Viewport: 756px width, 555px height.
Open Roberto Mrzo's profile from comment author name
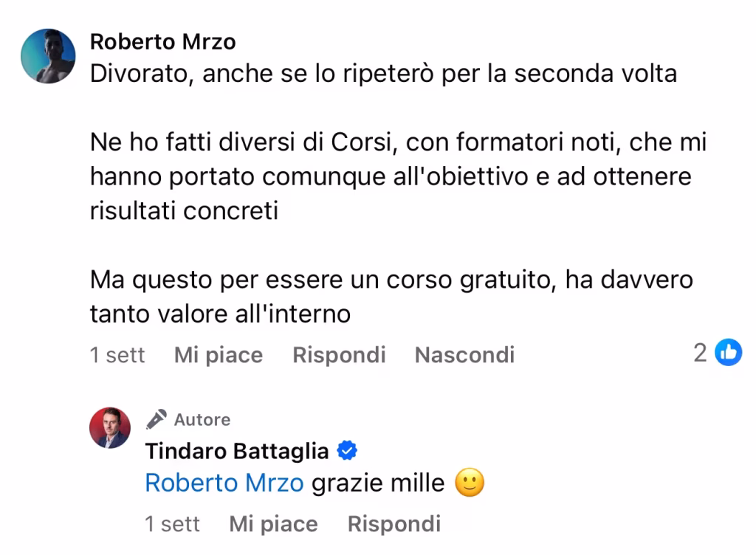coord(163,42)
